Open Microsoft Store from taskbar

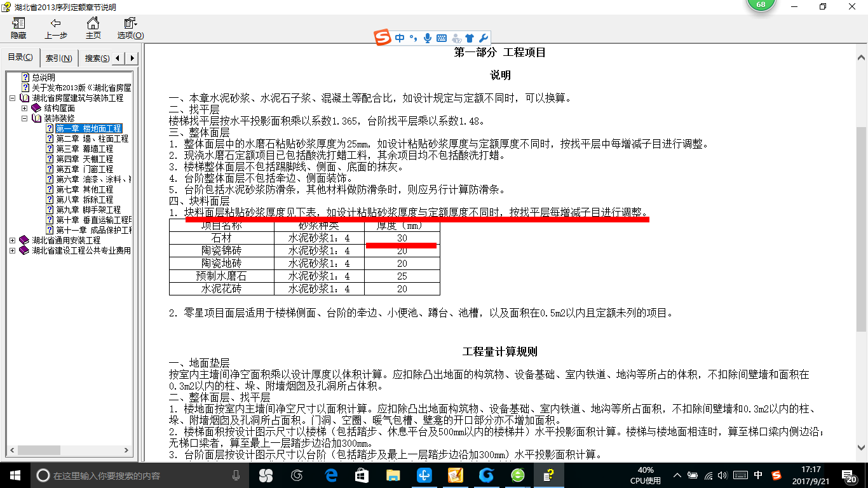pos(362,475)
